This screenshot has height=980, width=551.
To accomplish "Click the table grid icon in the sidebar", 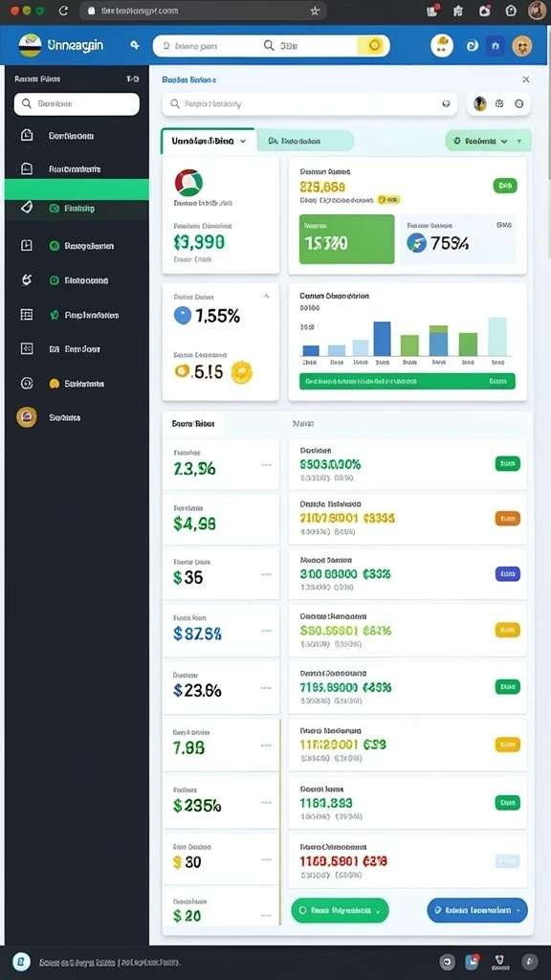I will tap(26, 314).
